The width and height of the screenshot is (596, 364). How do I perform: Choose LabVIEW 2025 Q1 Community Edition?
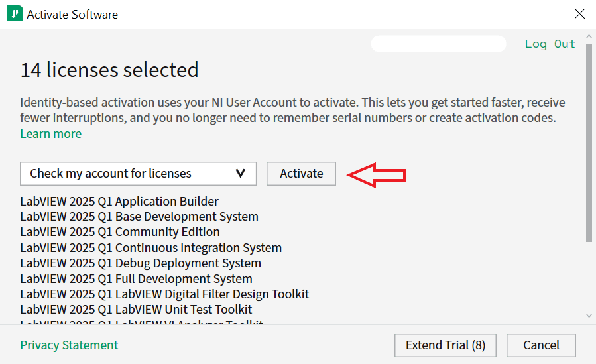pyautogui.click(x=120, y=232)
